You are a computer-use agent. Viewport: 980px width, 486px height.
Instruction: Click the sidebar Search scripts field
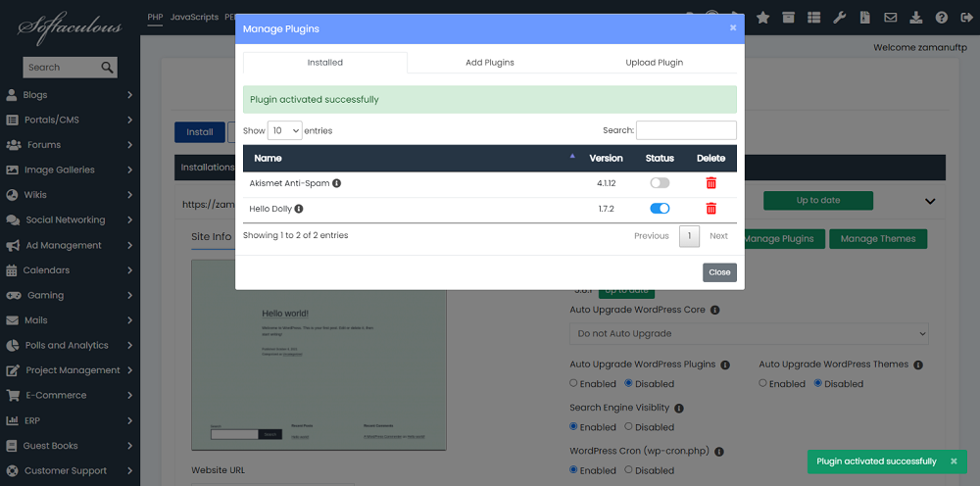click(61, 68)
